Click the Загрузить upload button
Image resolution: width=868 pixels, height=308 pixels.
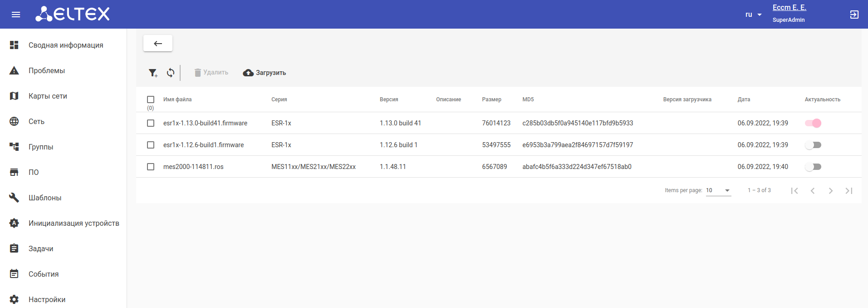point(265,73)
